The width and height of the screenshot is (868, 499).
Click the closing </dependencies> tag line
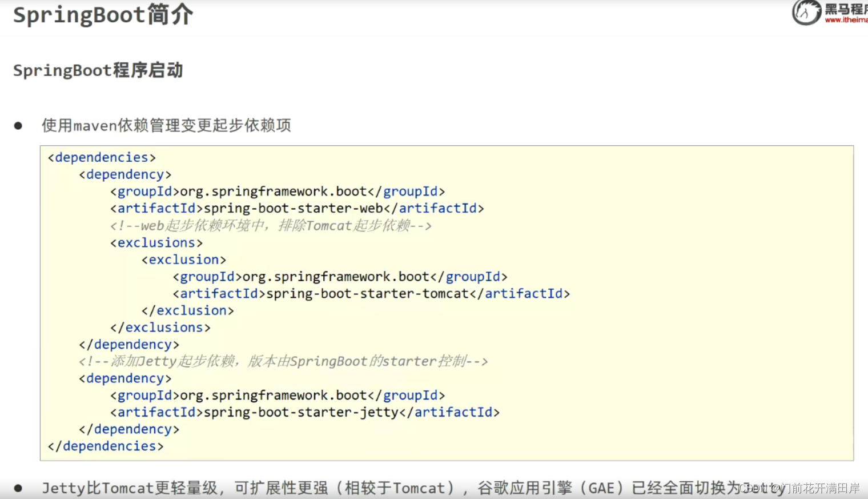(x=106, y=446)
